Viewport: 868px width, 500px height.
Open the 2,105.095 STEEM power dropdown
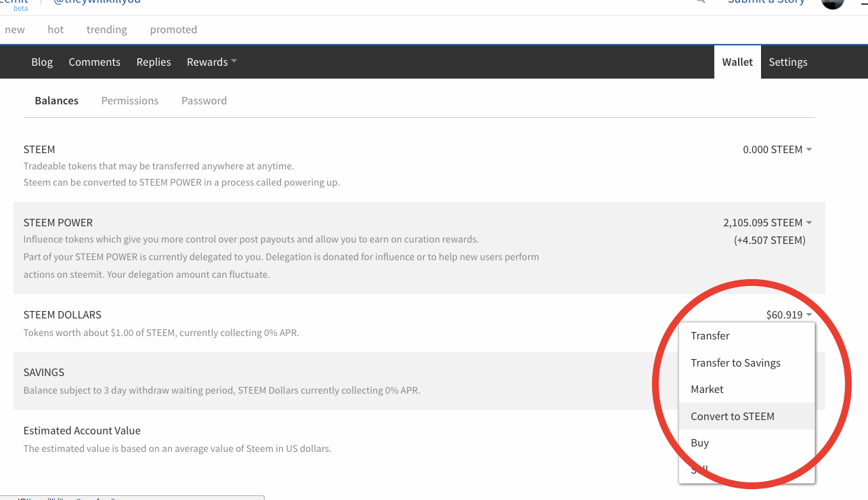coord(768,222)
